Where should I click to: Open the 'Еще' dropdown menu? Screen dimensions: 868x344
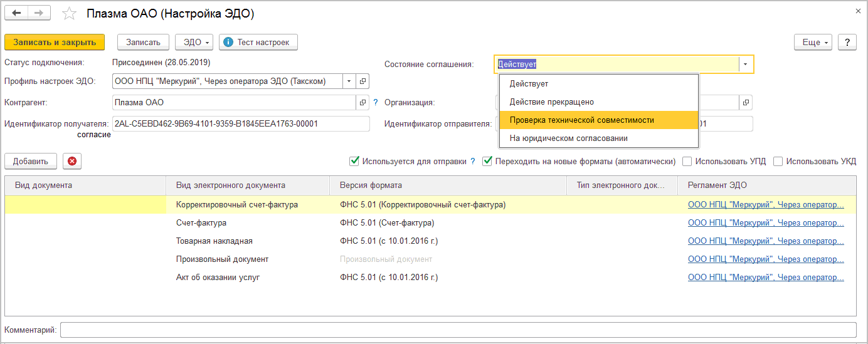(x=813, y=42)
